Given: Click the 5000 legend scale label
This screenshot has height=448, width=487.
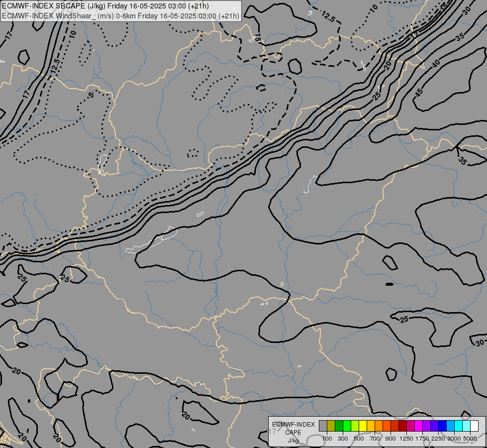Looking at the screenshot, I should (x=470, y=439).
